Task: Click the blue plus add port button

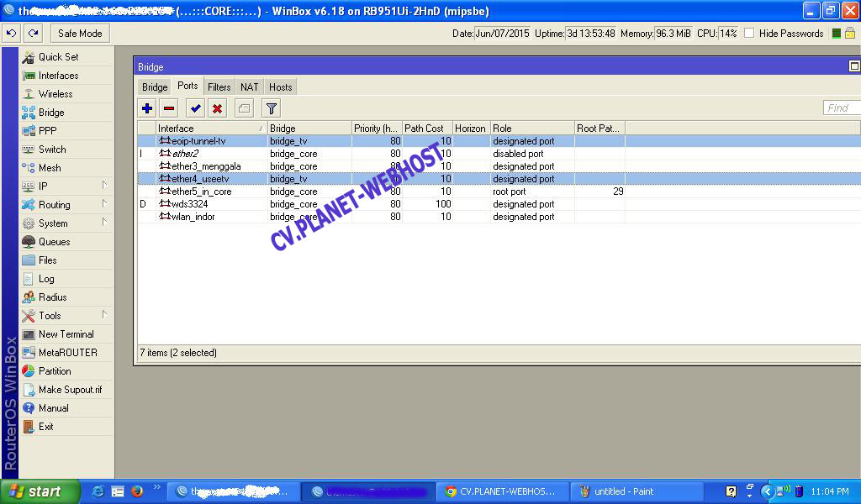Action: coord(147,108)
